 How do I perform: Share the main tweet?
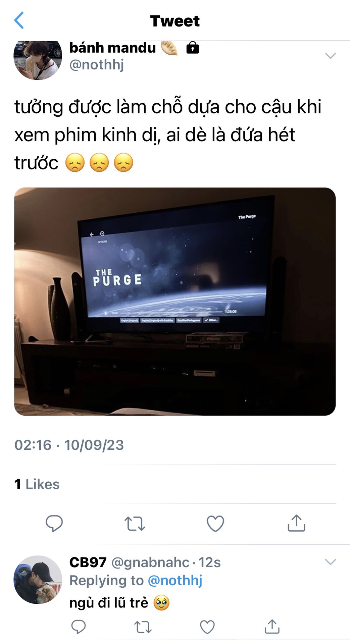pyautogui.click(x=296, y=523)
